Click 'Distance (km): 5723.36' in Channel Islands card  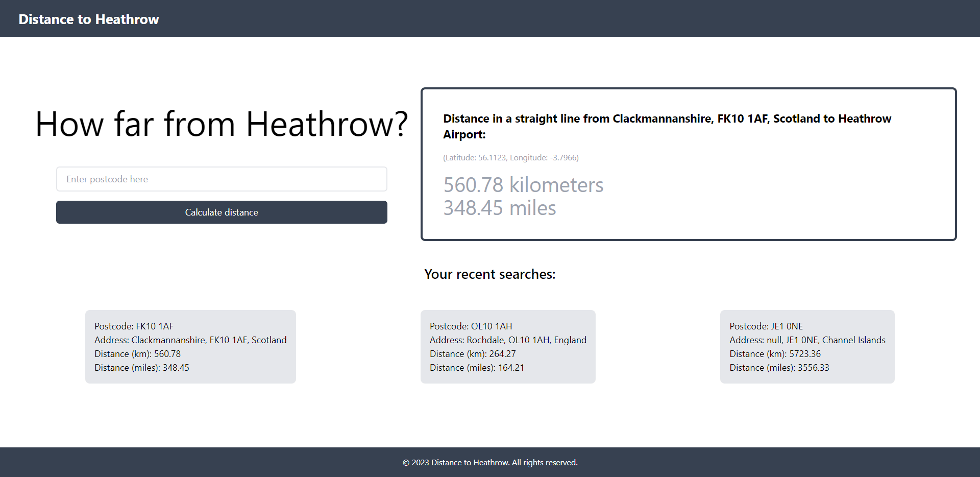(x=775, y=354)
